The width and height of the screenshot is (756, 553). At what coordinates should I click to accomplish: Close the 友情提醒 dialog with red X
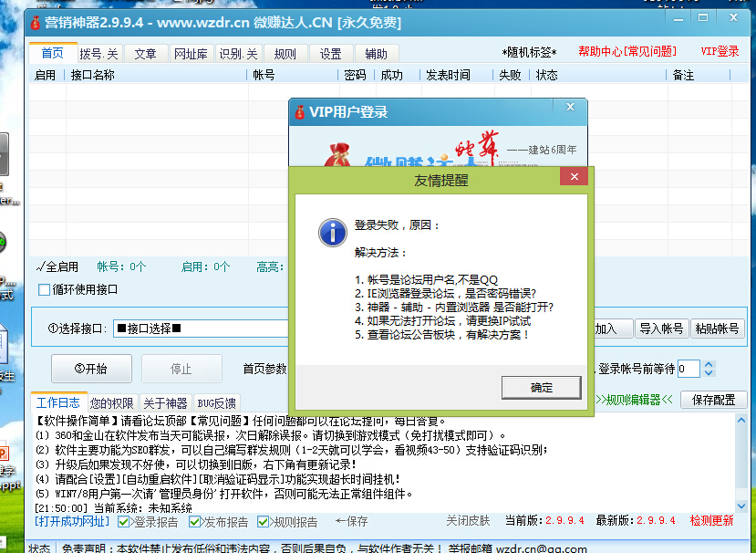pyautogui.click(x=573, y=178)
